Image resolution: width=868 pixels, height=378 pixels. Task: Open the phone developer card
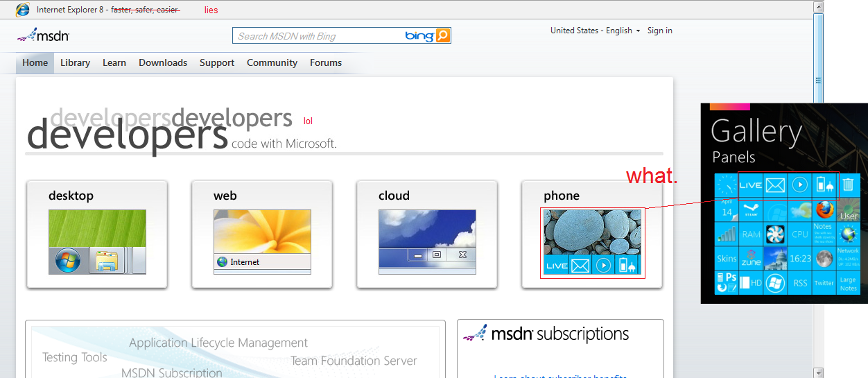point(592,234)
